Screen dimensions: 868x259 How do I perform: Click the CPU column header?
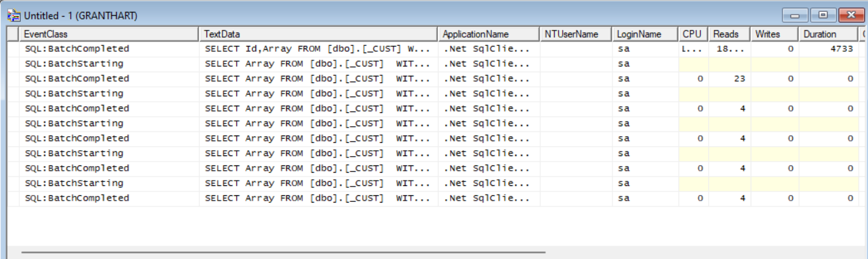pos(693,34)
